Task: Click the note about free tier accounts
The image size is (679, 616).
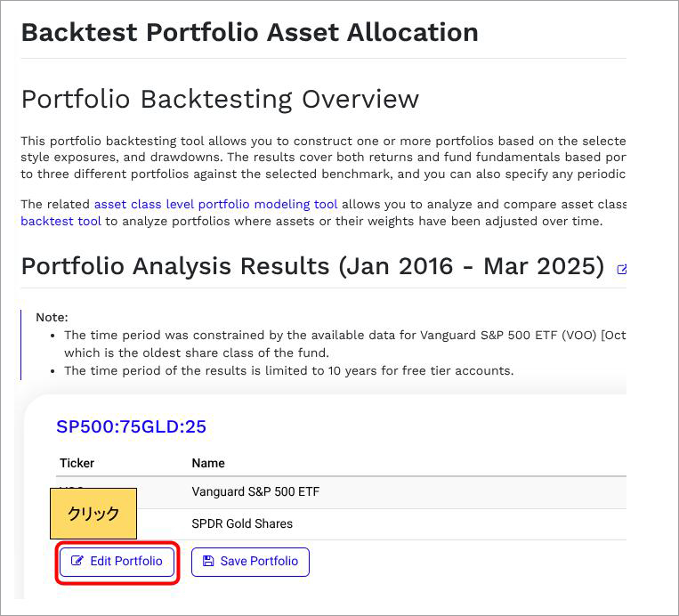Action: pyautogui.click(x=288, y=370)
